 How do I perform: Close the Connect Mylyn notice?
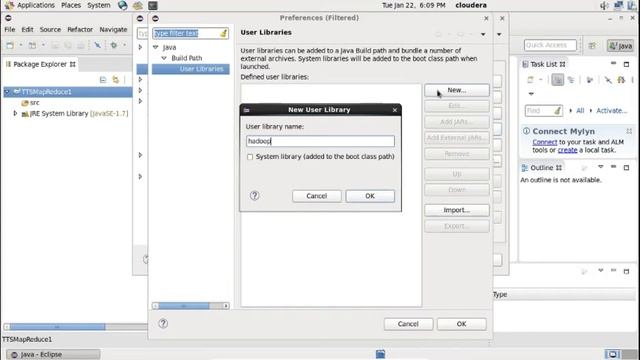[x=629, y=131]
